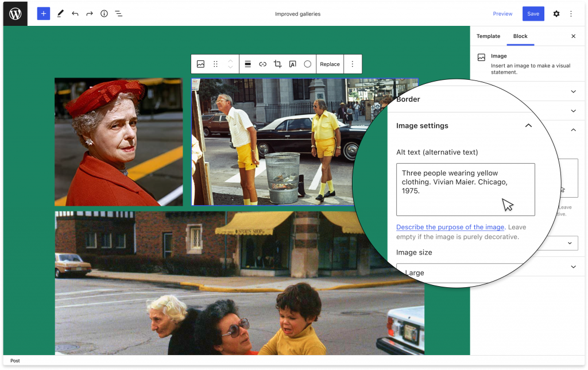
Task: Expand the Border section
Action: pyautogui.click(x=408, y=99)
